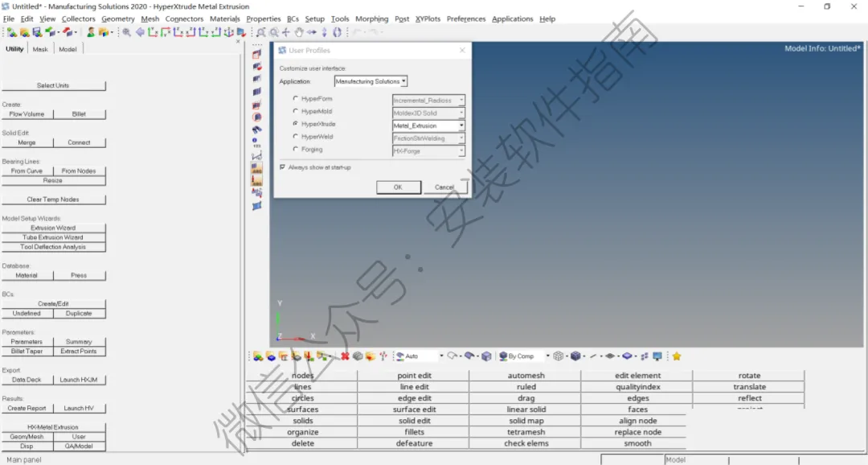The image size is (868, 465).
Task: Open the automesh panel
Action: tap(526, 375)
